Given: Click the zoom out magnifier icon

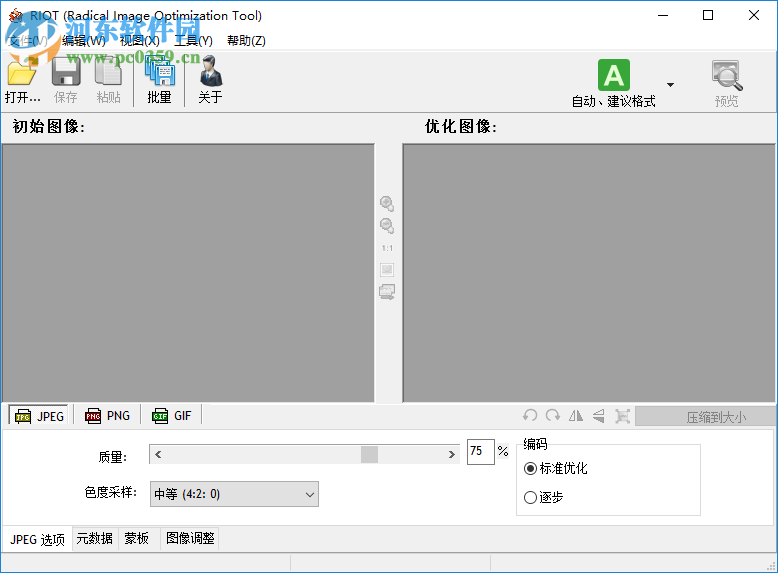Looking at the screenshot, I should [x=387, y=225].
